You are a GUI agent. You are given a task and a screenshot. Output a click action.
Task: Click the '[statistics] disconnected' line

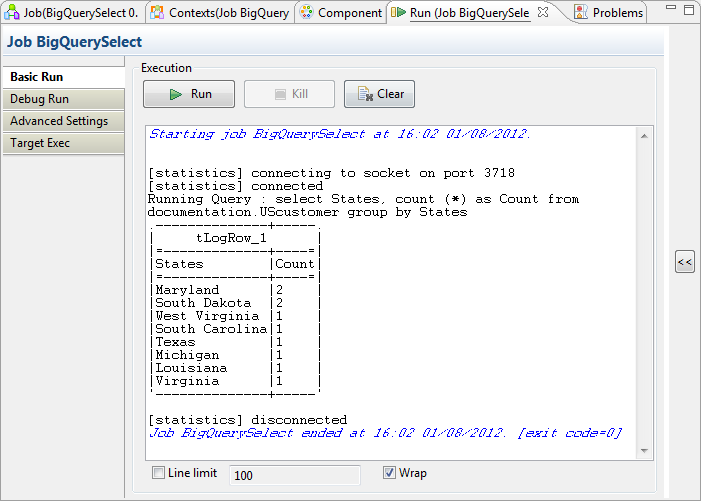click(248, 420)
